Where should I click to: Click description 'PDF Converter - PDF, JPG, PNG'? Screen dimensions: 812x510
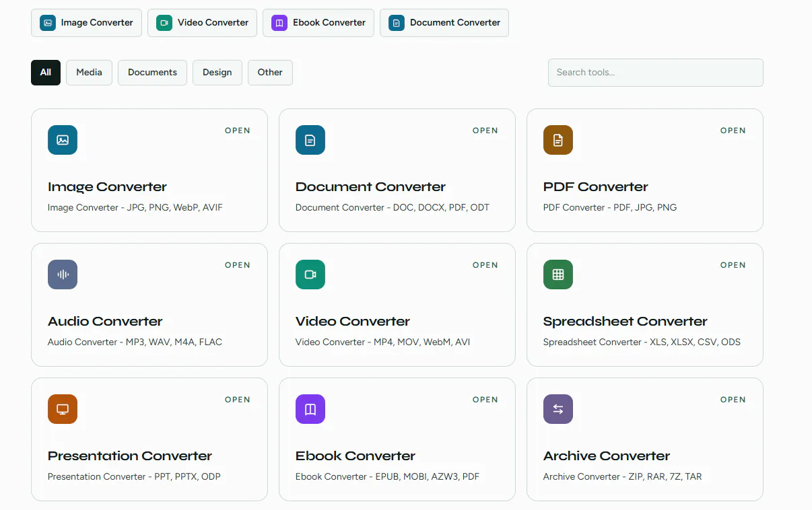pos(610,207)
